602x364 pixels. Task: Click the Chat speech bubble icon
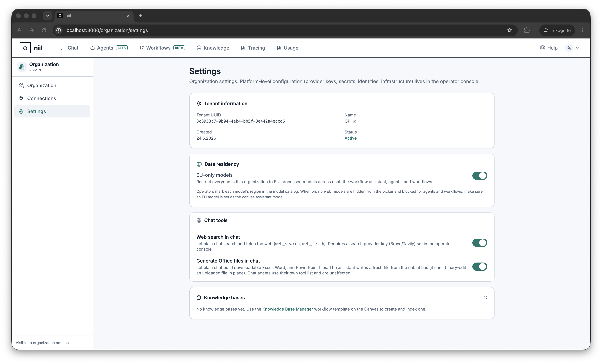(x=63, y=48)
